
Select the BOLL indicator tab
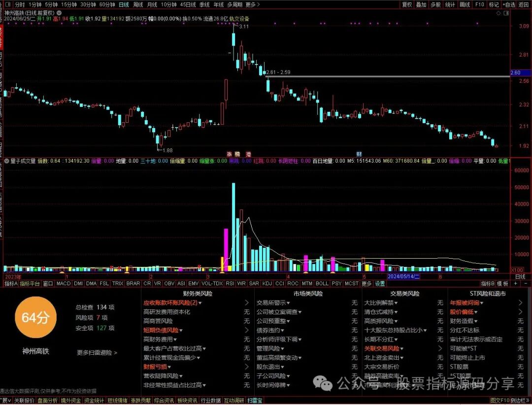pos(322,283)
